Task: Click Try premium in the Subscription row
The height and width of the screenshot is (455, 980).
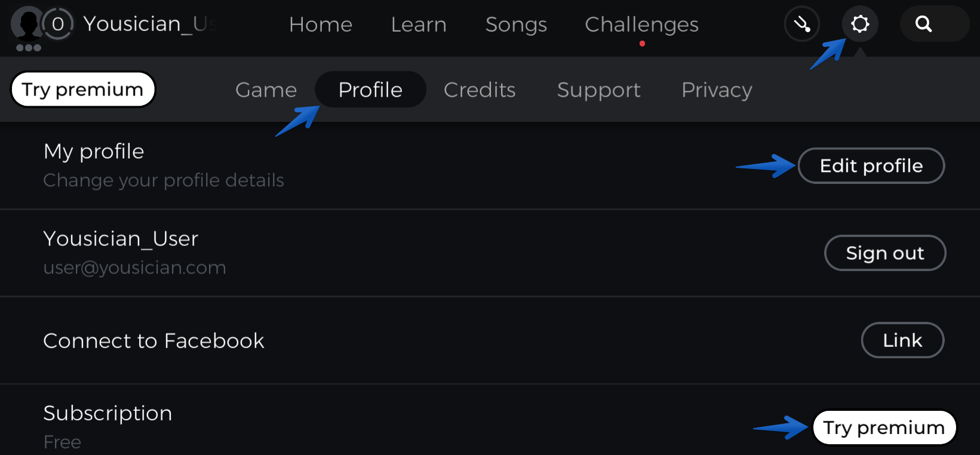Action: tap(884, 428)
